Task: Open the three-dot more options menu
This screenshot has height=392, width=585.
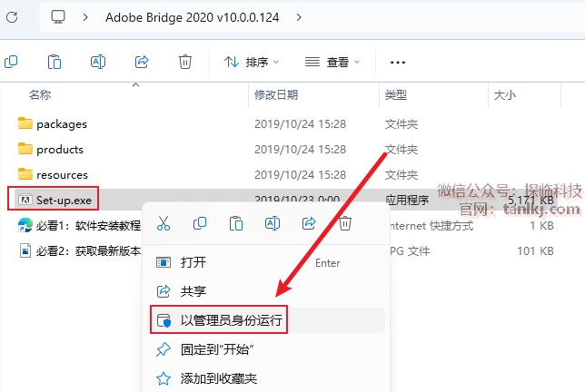Action: click(x=397, y=62)
